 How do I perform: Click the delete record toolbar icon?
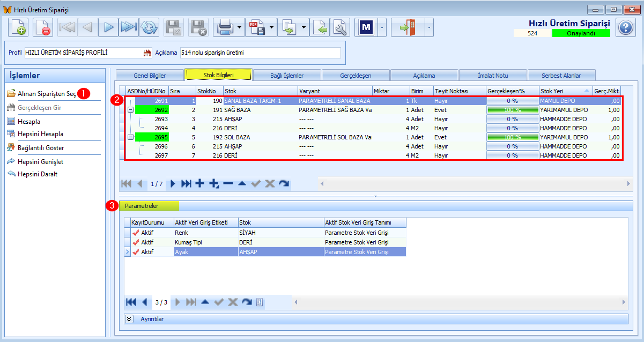click(x=43, y=27)
